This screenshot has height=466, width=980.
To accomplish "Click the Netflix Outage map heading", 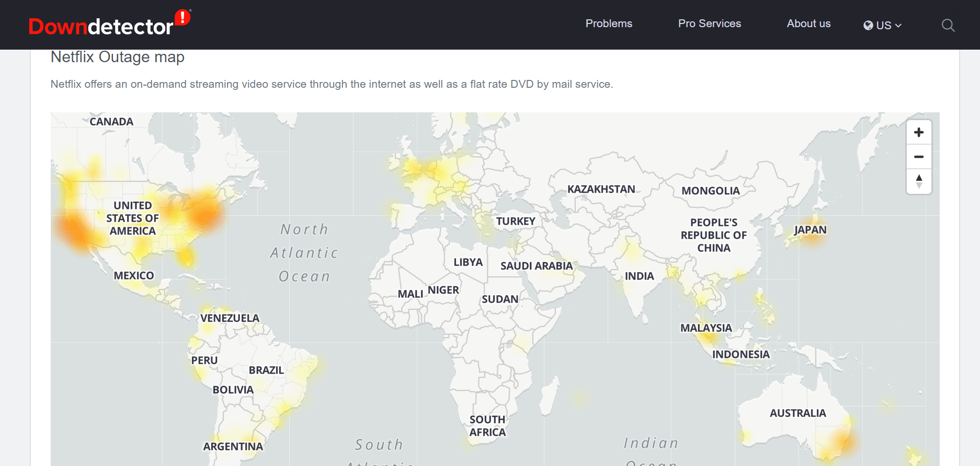I will coord(118,57).
